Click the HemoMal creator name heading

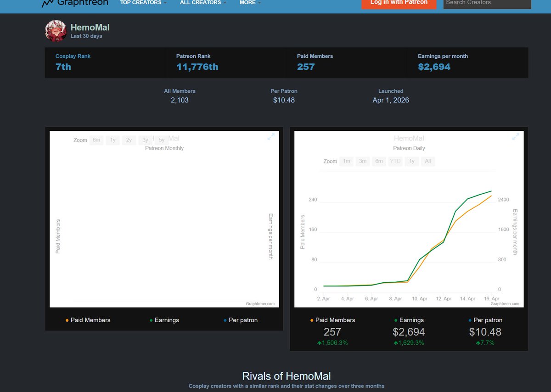90,28
